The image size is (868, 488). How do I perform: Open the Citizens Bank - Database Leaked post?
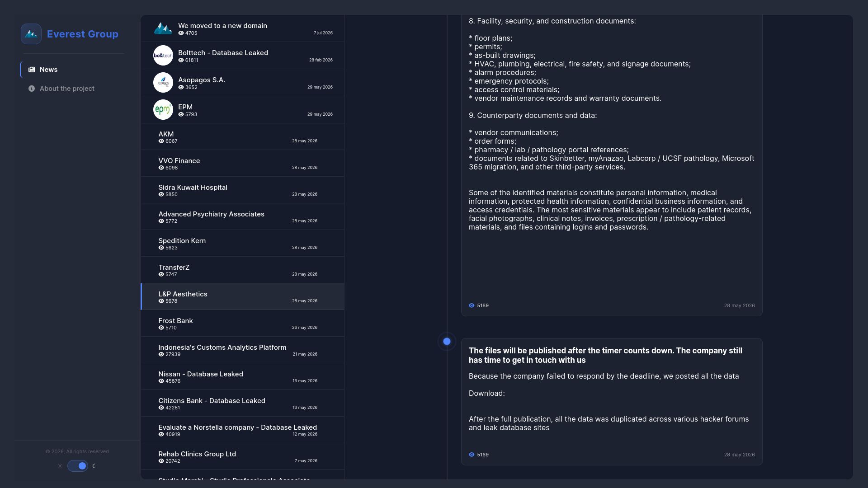pos(242,404)
